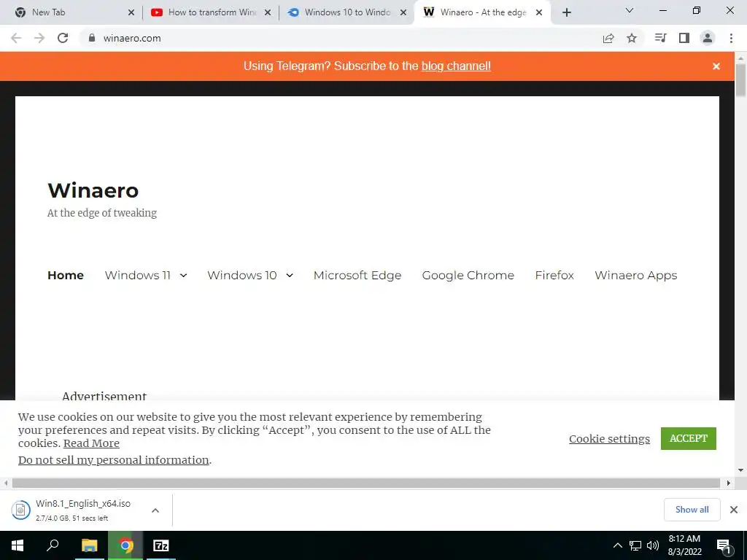
Task: Dismiss the orange Telegram banner
Action: click(716, 66)
